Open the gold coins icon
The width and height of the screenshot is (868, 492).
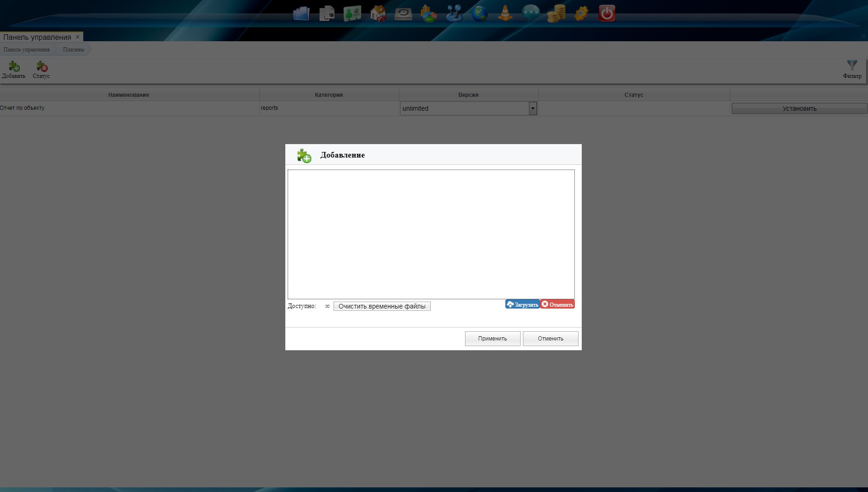tap(556, 13)
